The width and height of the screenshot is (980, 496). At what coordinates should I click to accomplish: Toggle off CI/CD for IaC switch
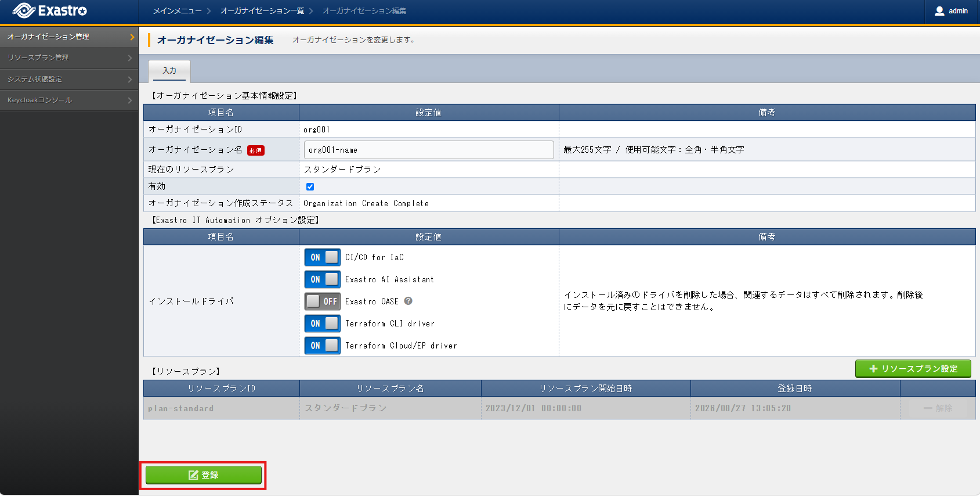[323, 257]
